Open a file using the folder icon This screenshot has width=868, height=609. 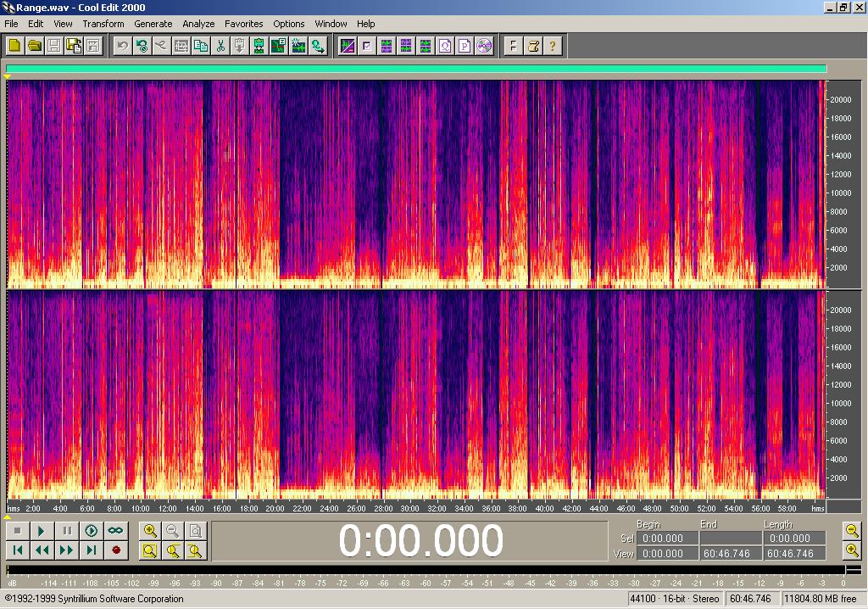tap(35, 46)
